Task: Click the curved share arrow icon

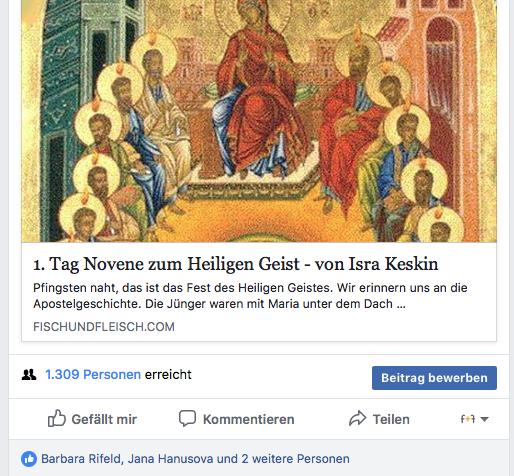Action: [x=357, y=418]
